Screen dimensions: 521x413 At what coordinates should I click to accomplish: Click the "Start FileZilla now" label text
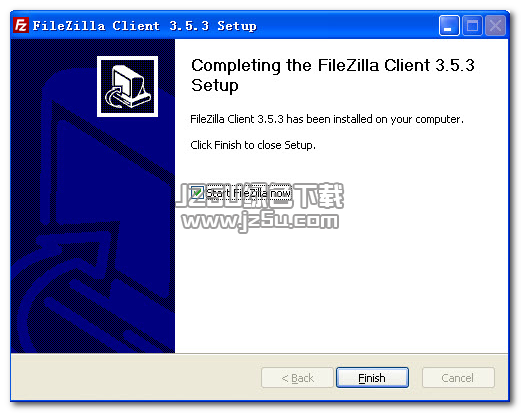click(x=248, y=193)
